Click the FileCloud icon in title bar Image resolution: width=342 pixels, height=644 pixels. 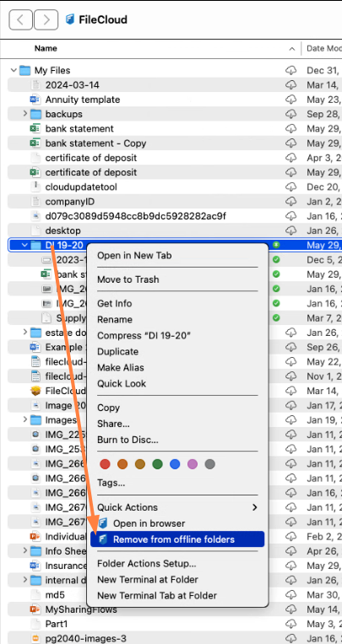[x=70, y=19]
